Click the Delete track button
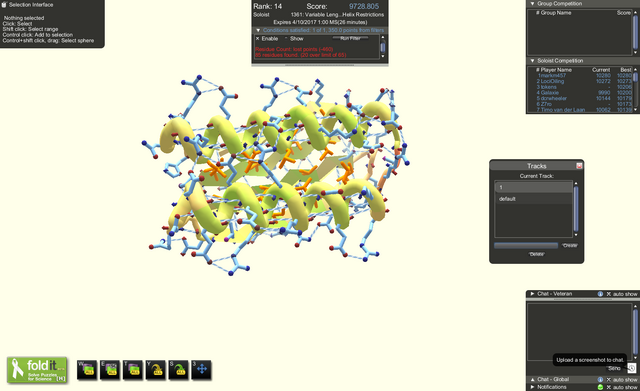This screenshot has height=391, width=640. click(x=536, y=254)
